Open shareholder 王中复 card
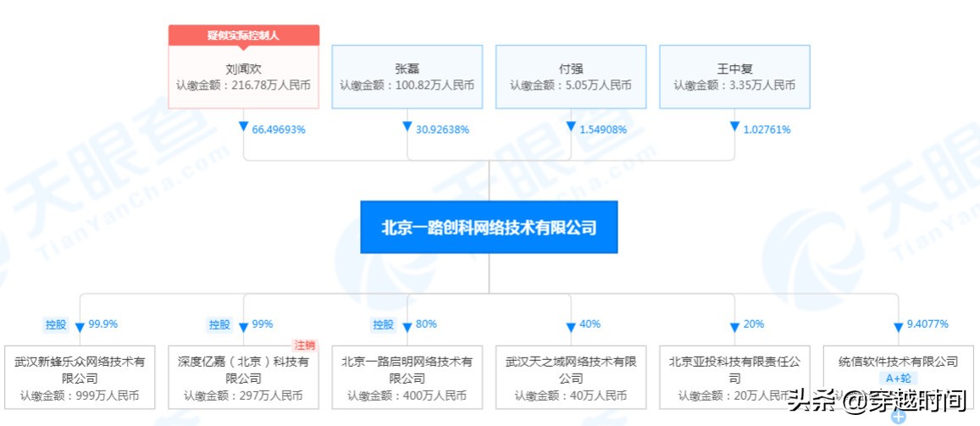Image resolution: width=980 pixels, height=426 pixels. point(734,77)
